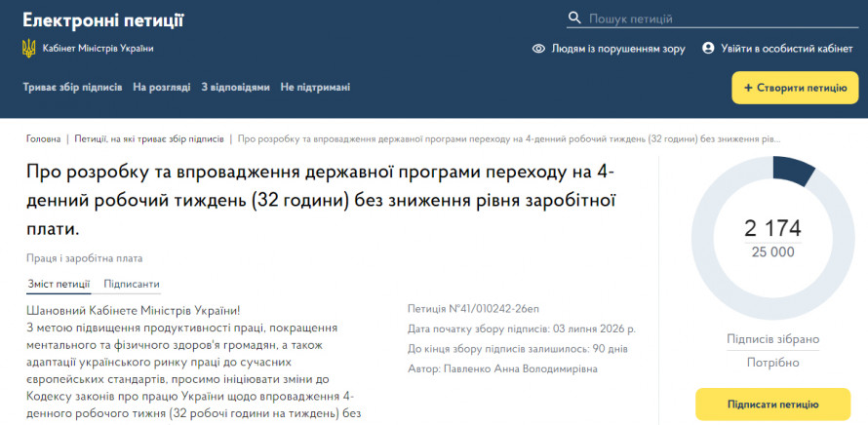The image size is (868, 425).
Task: Open Кабінет Міністрів України link
Action: [x=98, y=49]
